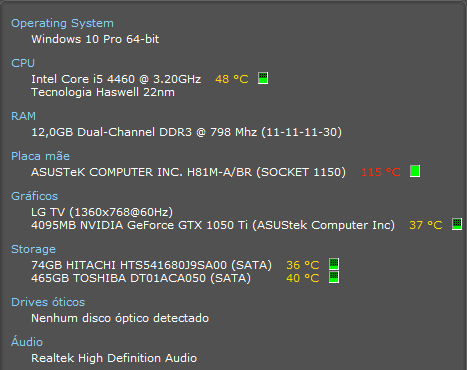Open the Operating System section
Image resolution: width=467 pixels, height=370 pixels.
(62, 23)
